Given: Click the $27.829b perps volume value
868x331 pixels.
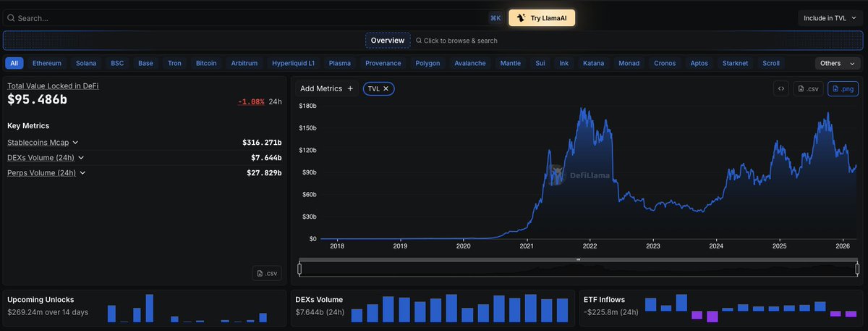Looking at the screenshot, I should point(264,173).
